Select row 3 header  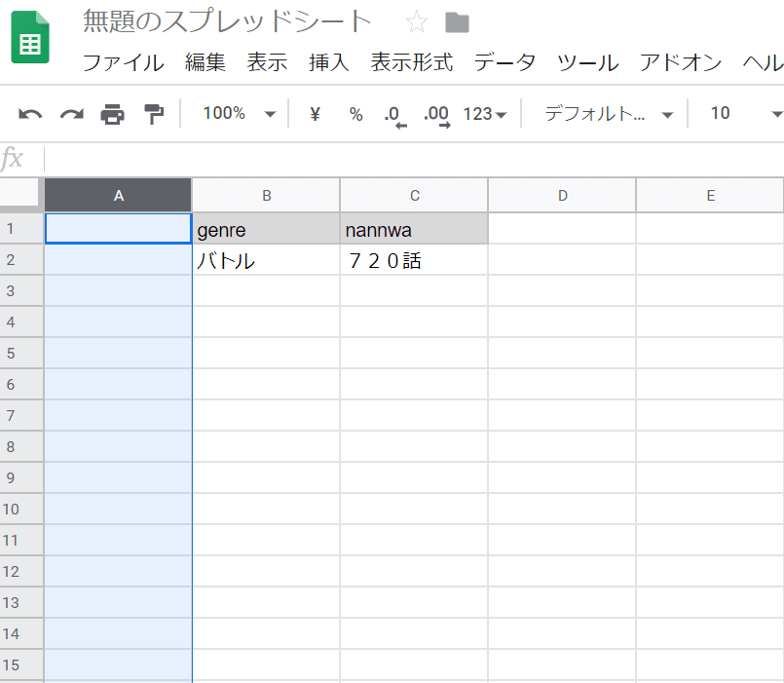(x=21, y=290)
